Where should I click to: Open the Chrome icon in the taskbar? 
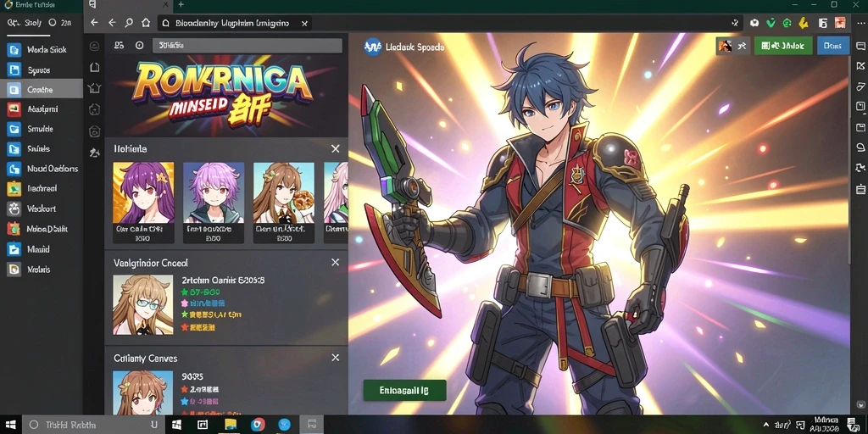pos(258,425)
